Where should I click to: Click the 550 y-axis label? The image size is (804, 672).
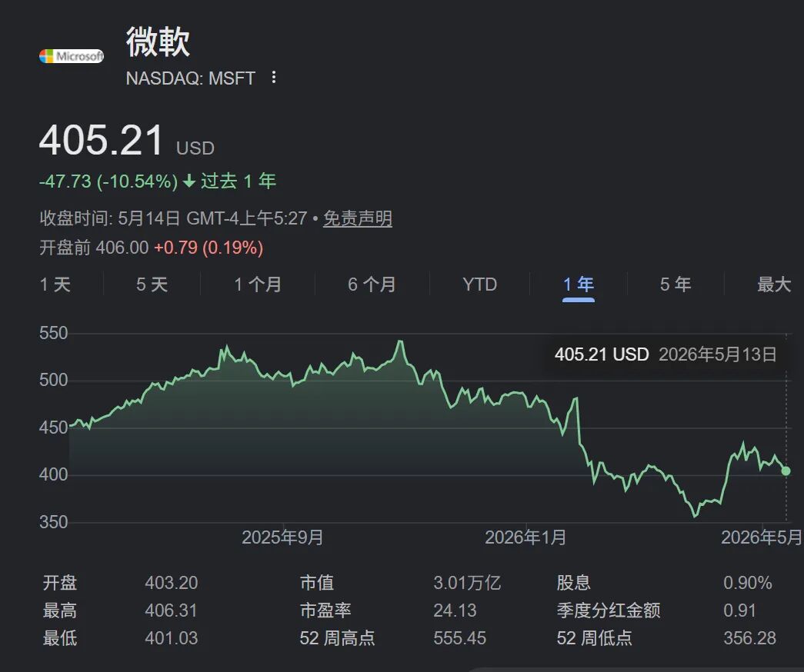pos(53,333)
